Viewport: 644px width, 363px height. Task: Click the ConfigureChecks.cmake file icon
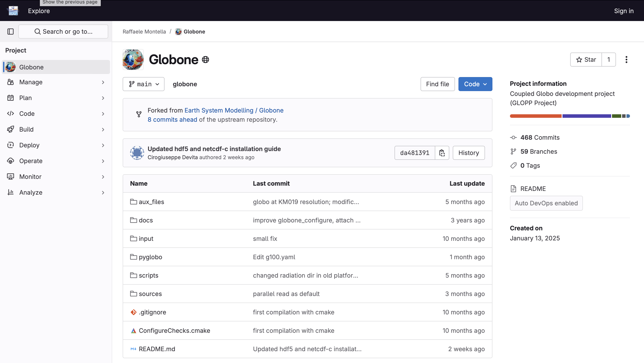pyautogui.click(x=133, y=331)
